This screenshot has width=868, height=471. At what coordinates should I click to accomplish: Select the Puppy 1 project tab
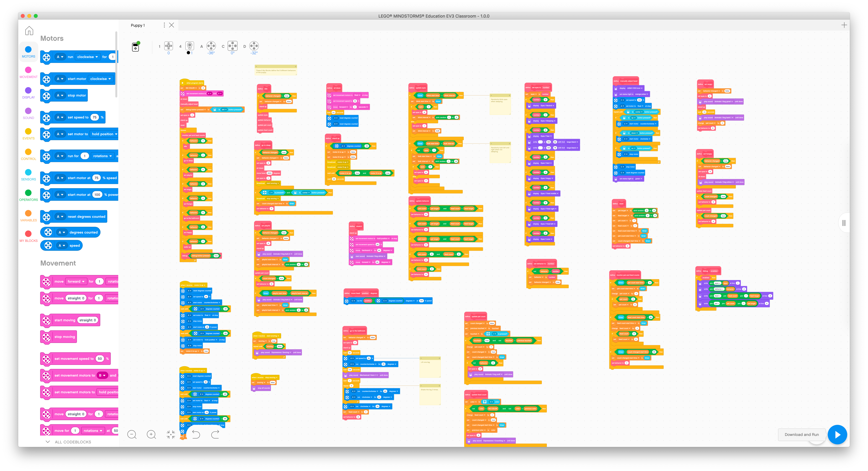pyautogui.click(x=138, y=25)
